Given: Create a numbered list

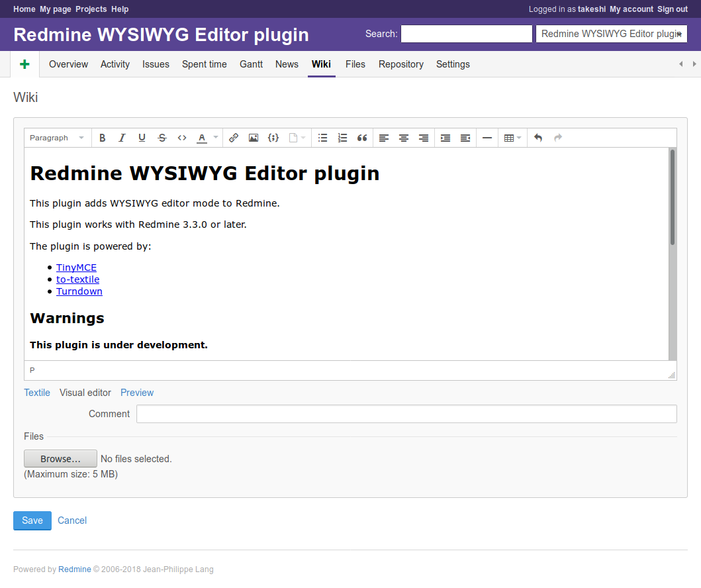Looking at the screenshot, I should coord(342,138).
